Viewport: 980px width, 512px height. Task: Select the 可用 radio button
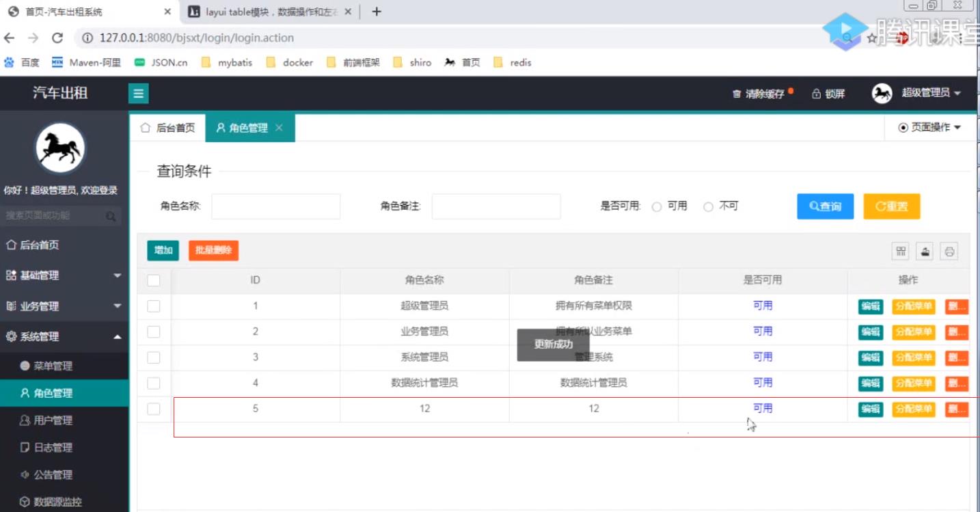click(x=657, y=206)
